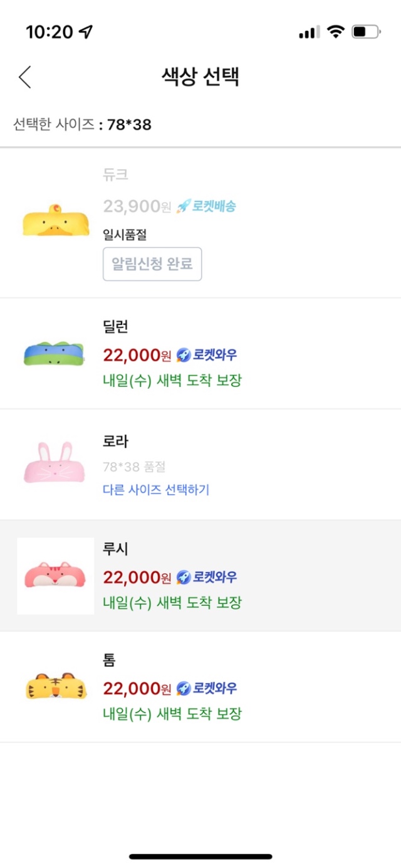
Task: Tap the pink rabbit Lora thumbnail
Action: click(x=55, y=463)
